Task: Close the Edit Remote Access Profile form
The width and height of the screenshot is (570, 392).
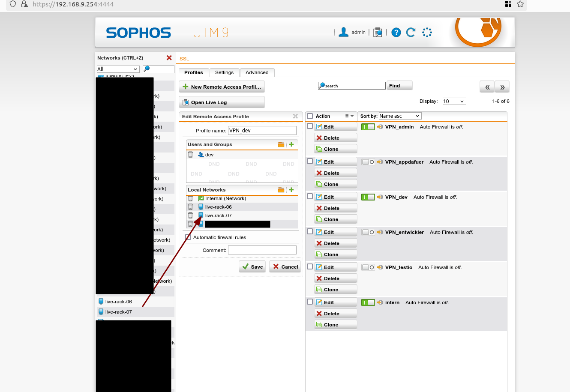Action: [295, 117]
